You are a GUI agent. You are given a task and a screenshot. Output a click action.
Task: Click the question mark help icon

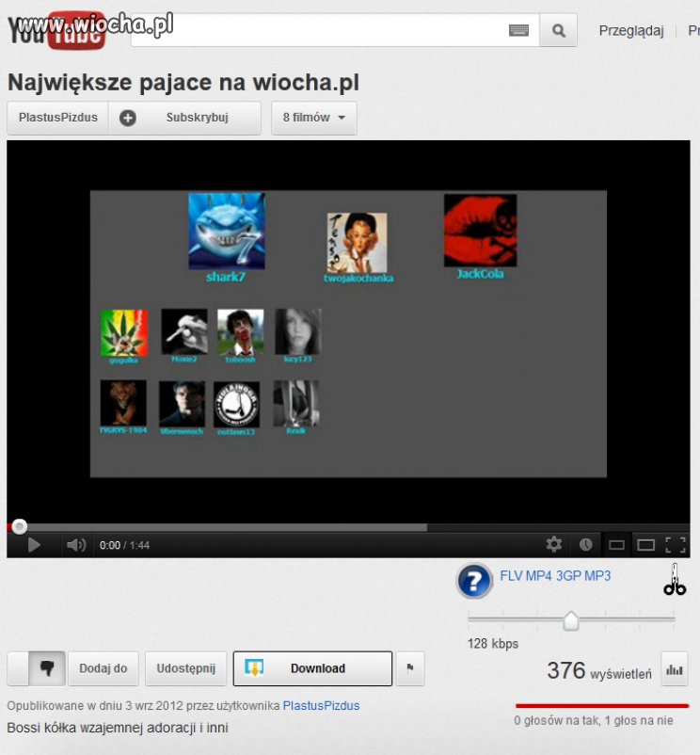coord(474,581)
